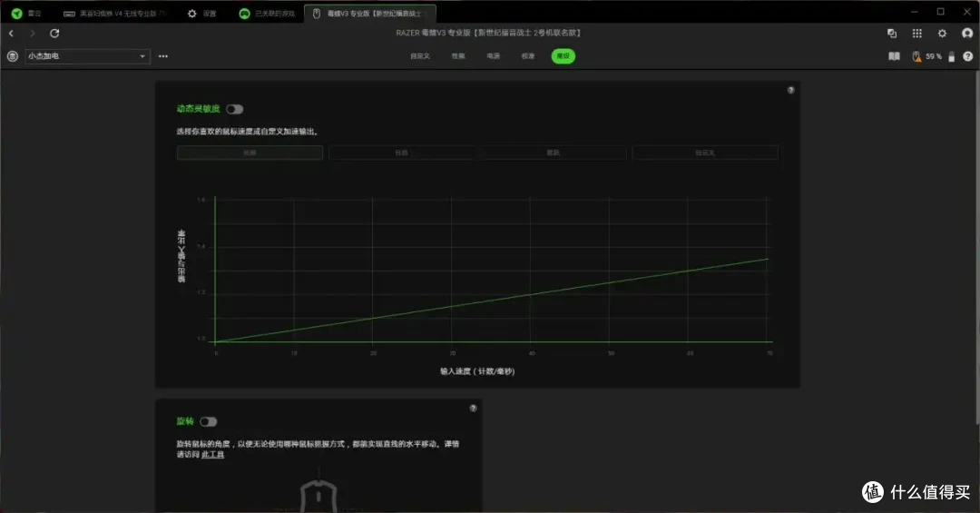
Task: Click the mouse icon on 毒蝰V3 tab
Action: [317, 13]
